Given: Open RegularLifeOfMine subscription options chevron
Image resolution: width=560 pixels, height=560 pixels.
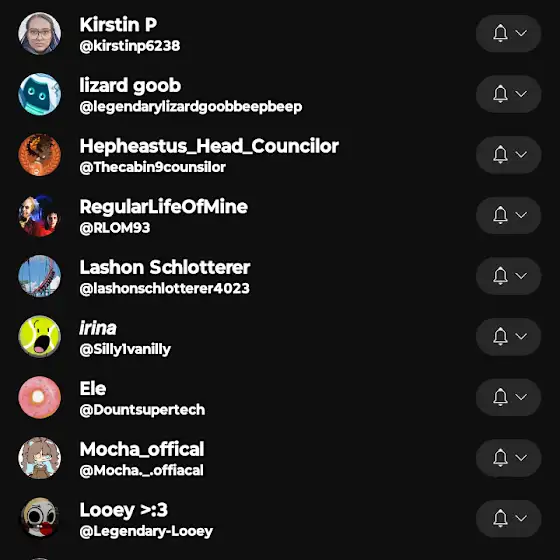Looking at the screenshot, I should point(521,215).
